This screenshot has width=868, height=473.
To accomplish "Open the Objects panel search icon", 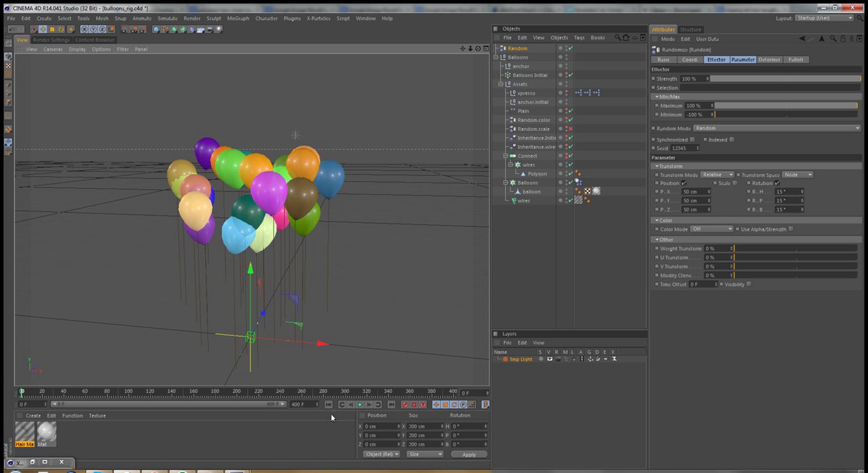I will tap(617, 38).
